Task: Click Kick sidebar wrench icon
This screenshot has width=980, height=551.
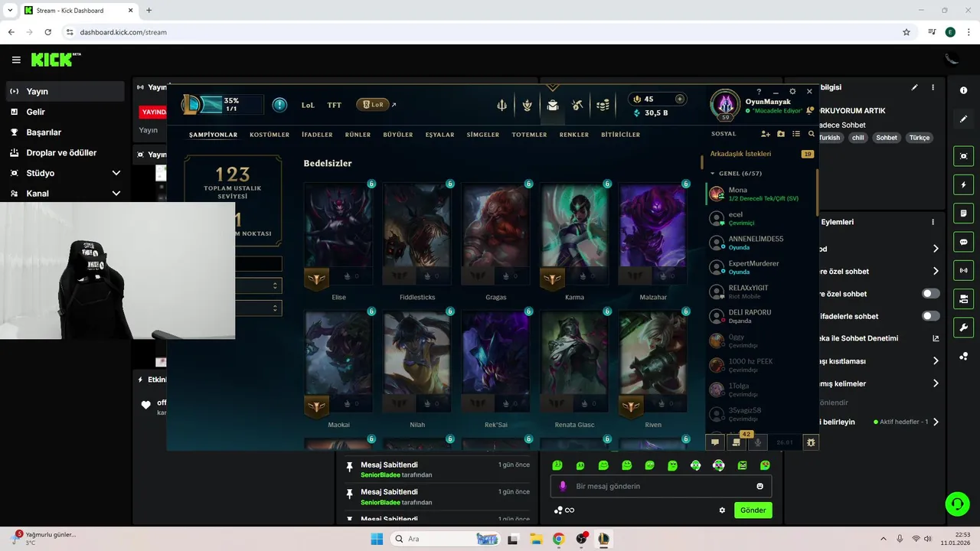Action: (963, 327)
